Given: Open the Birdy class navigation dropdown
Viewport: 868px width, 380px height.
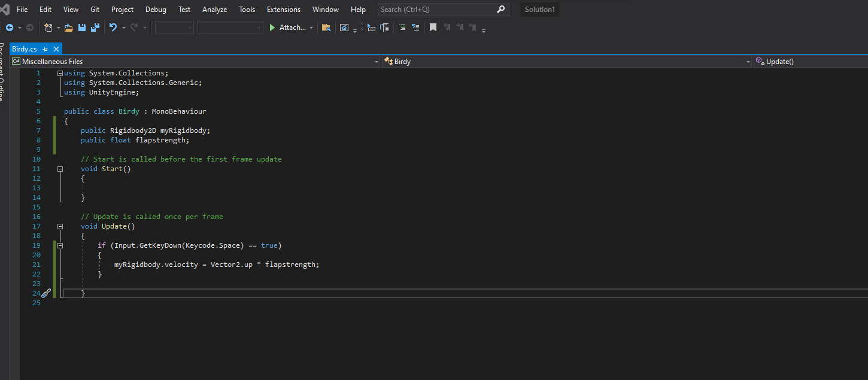Looking at the screenshot, I should tap(748, 62).
